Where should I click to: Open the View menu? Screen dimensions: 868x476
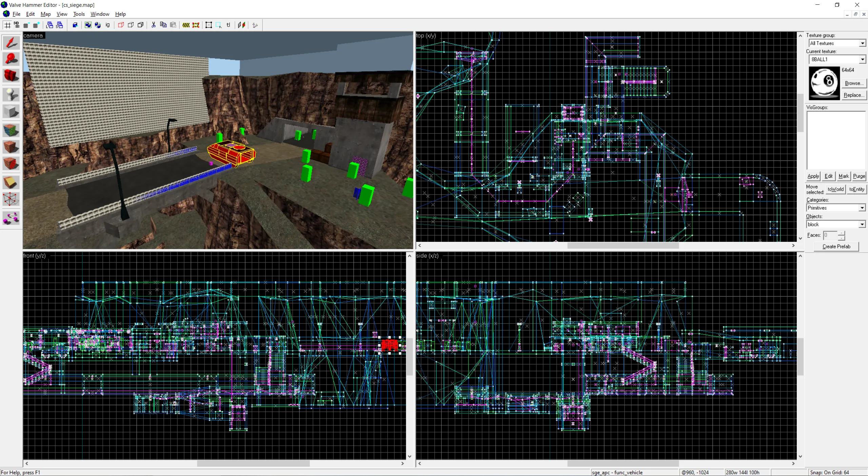click(62, 14)
